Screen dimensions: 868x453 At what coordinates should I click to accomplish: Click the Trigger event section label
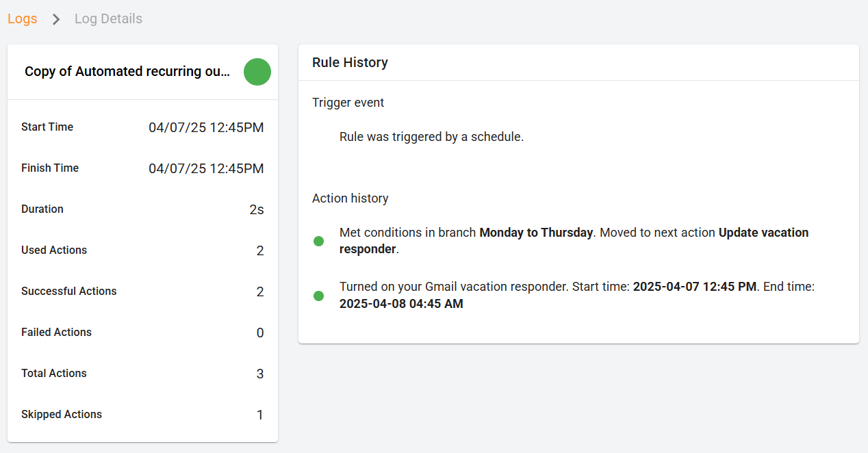(x=348, y=103)
